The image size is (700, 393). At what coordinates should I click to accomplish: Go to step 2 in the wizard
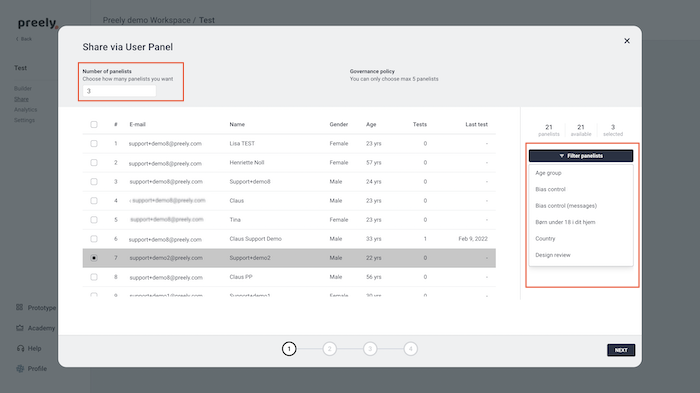(x=329, y=349)
